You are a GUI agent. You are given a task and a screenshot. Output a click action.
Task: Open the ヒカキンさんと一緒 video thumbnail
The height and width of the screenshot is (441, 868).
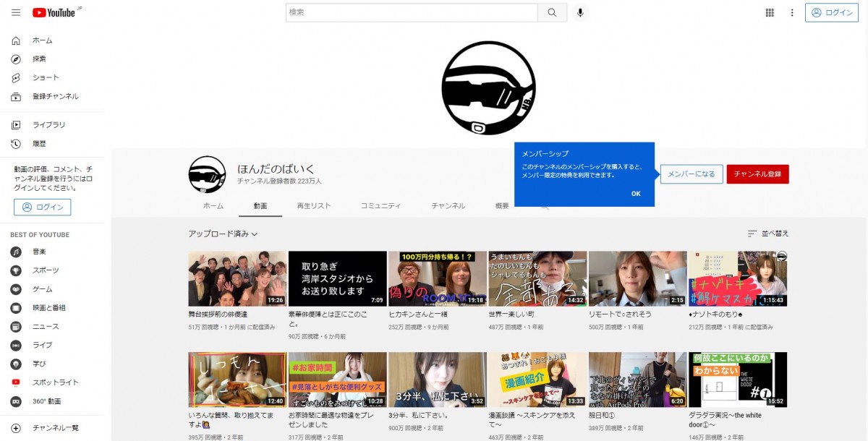coord(438,278)
